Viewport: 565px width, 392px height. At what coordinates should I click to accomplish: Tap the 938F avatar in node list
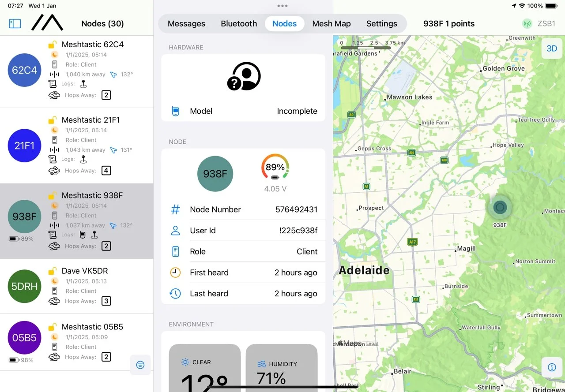(x=24, y=217)
